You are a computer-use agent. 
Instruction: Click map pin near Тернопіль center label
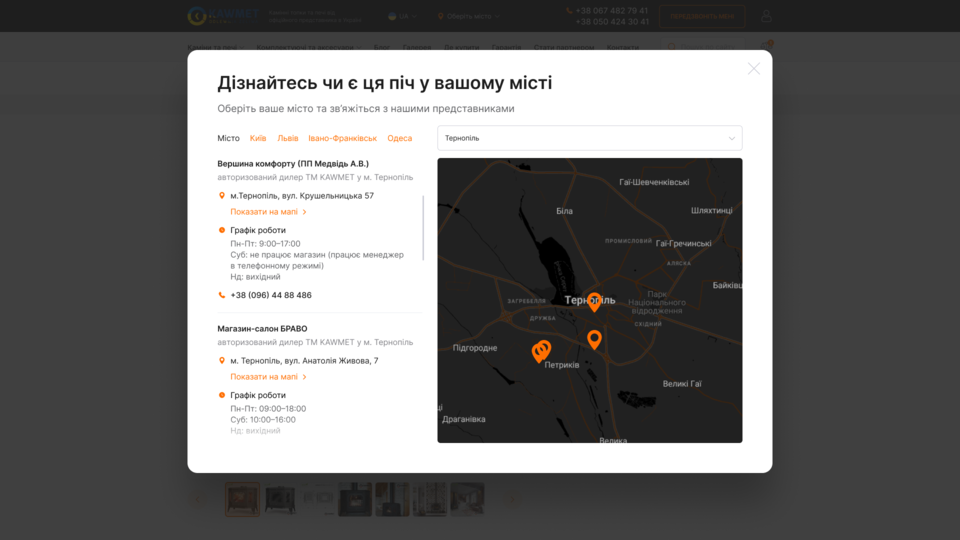click(x=594, y=301)
